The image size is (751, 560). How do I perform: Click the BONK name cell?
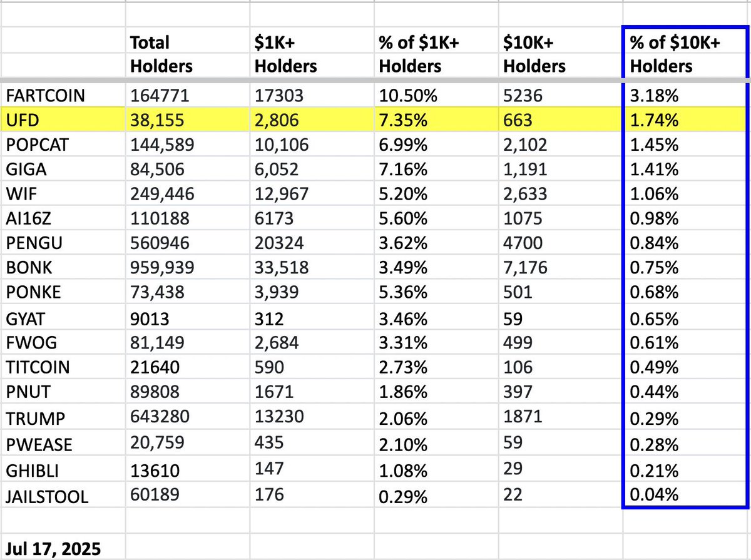pyautogui.click(x=63, y=267)
